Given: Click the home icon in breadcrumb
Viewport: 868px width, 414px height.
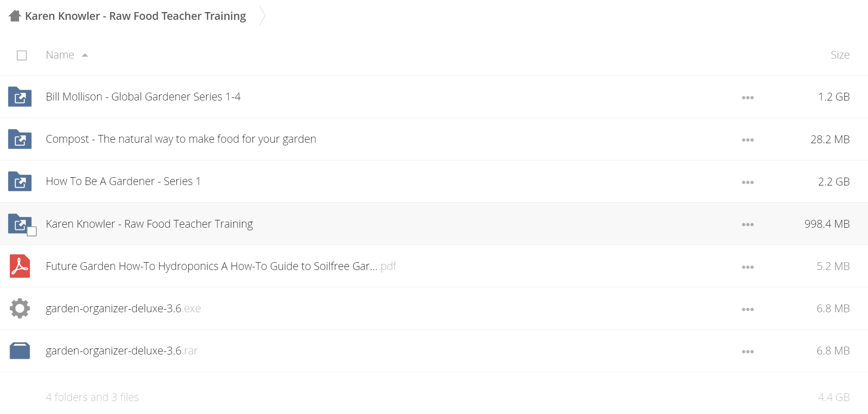Looking at the screenshot, I should click(x=15, y=16).
